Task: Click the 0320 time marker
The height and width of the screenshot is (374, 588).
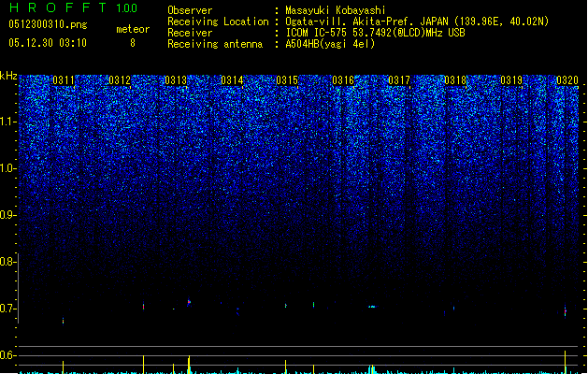Action: click(x=567, y=80)
